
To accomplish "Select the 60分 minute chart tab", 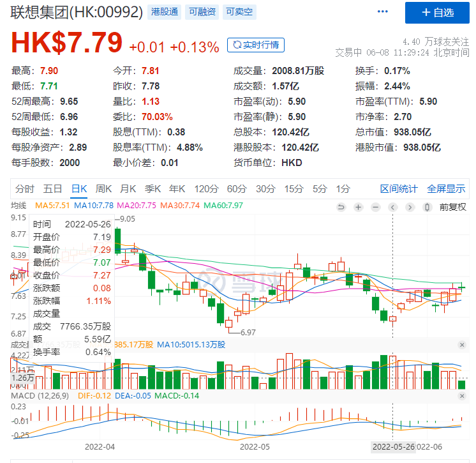I will click(236, 188).
